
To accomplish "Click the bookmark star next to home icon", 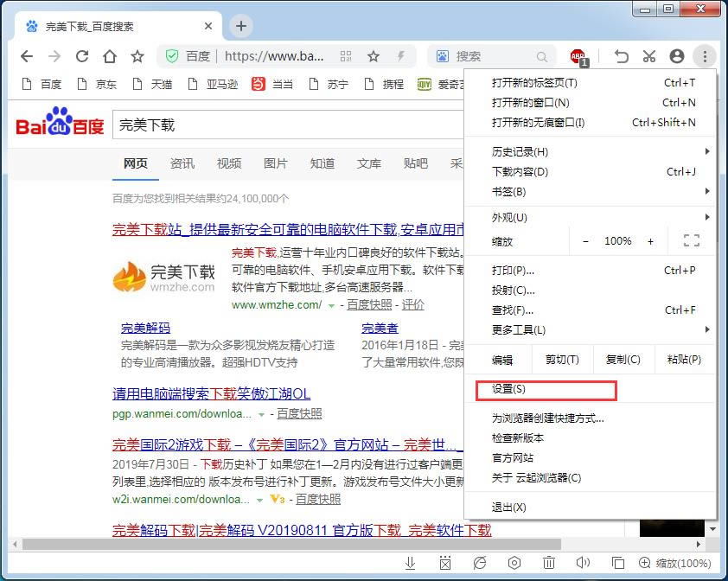I will (137, 56).
